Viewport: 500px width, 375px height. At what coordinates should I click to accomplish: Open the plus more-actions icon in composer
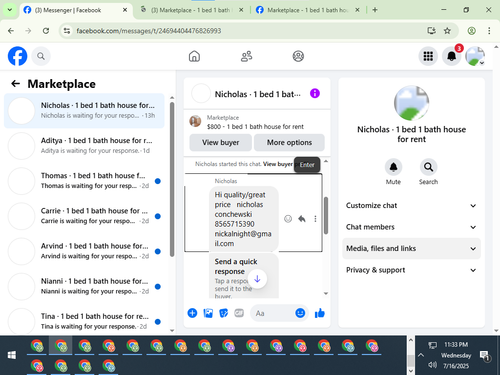(x=192, y=313)
